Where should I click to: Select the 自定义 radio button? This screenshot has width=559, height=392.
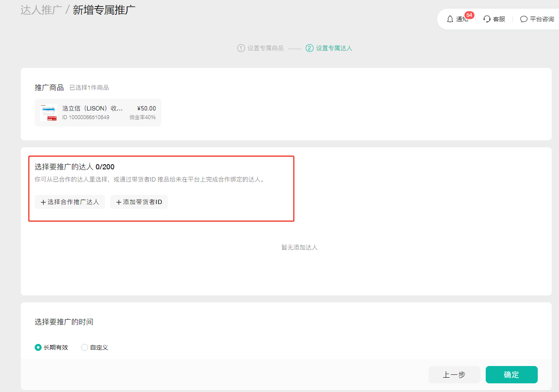(85, 347)
